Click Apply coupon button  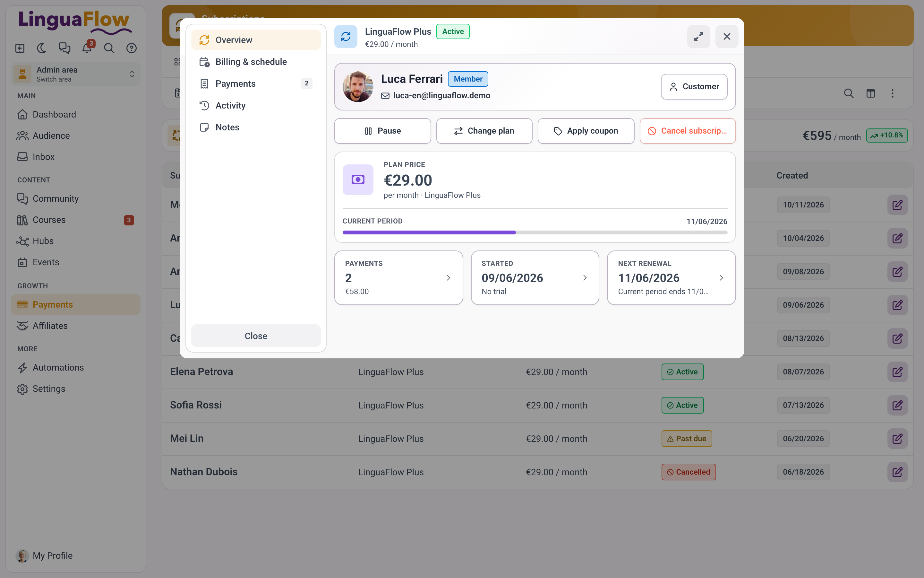[x=586, y=131]
